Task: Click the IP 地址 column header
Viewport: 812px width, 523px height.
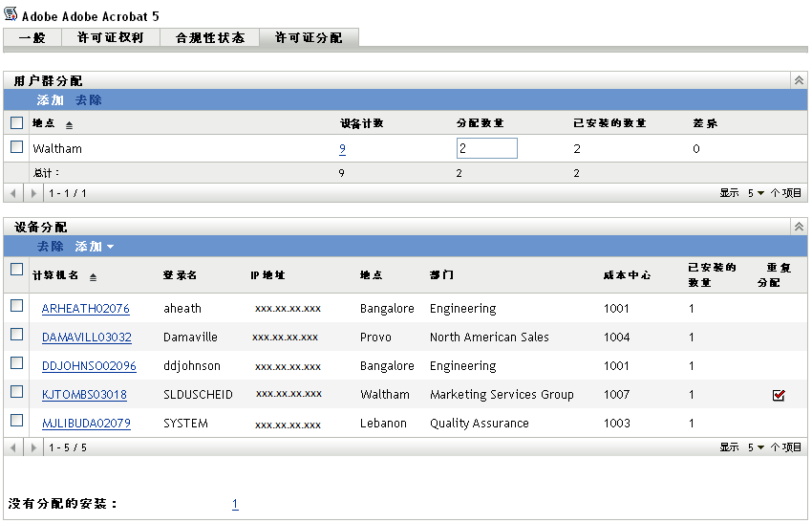Action: (267, 275)
